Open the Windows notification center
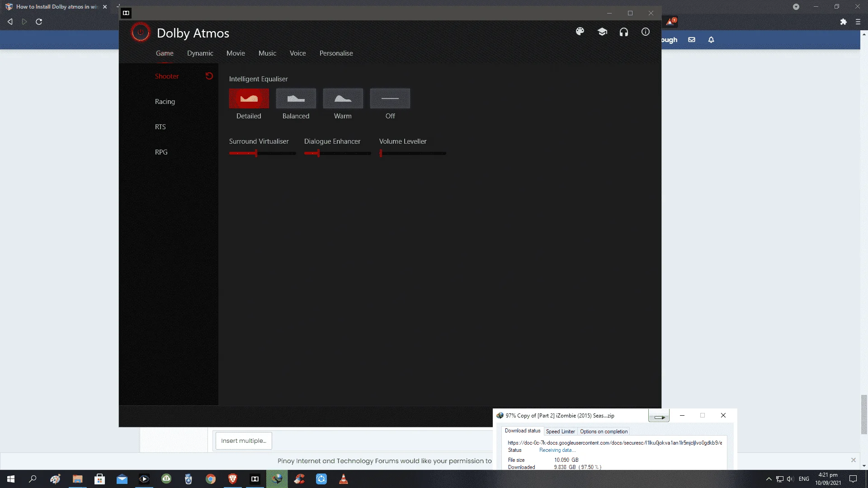 point(853,479)
